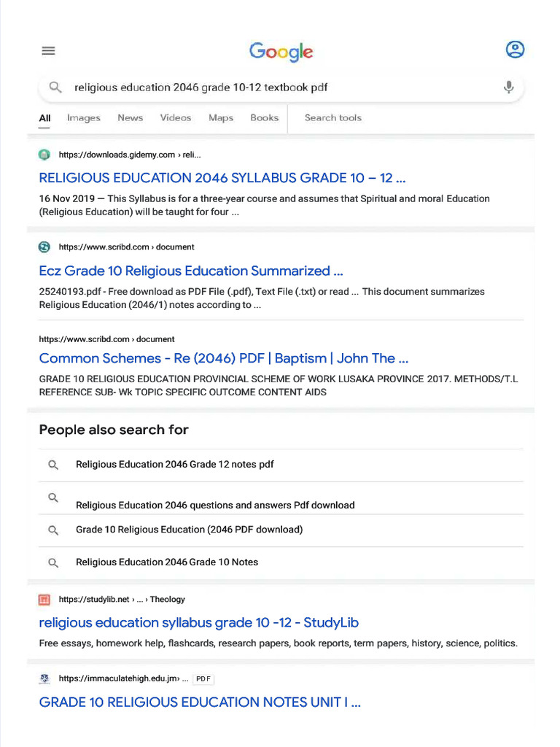Open Ecz Grade 10 Religious Education Summarized link
The height and width of the screenshot is (747, 560).
click(x=191, y=271)
